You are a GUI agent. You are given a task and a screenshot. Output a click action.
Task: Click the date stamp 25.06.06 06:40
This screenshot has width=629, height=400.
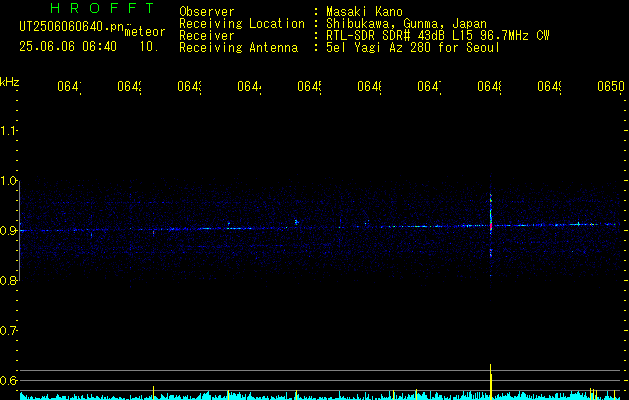(x=68, y=47)
